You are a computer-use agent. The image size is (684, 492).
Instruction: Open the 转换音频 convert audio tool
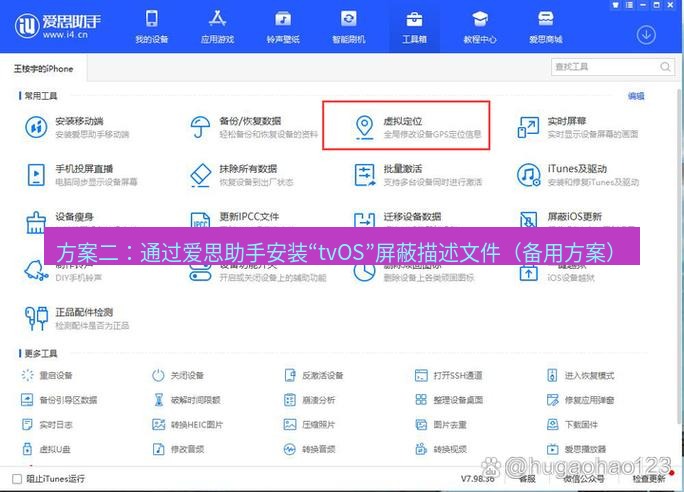(309, 449)
